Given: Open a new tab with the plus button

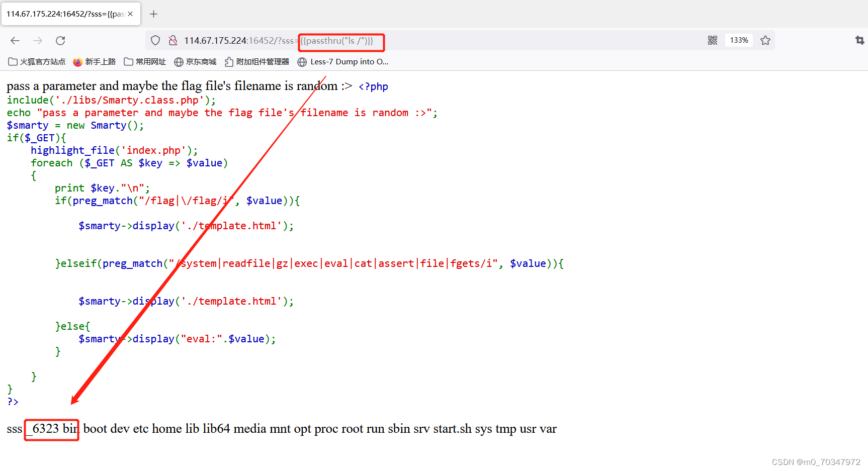Looking at the screenshot, I should (154, 14).
